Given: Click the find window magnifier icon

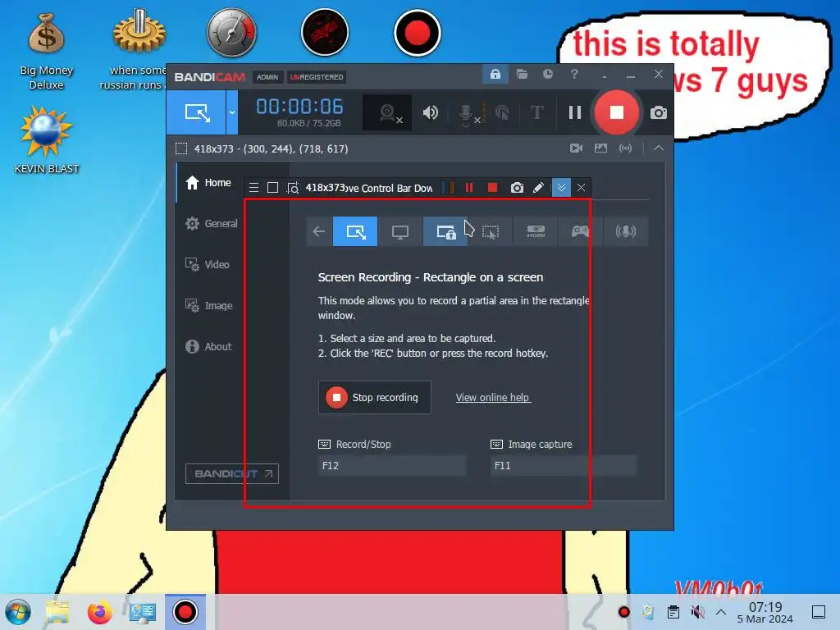Looking at the screenshot, I should [x=293, y=188].
